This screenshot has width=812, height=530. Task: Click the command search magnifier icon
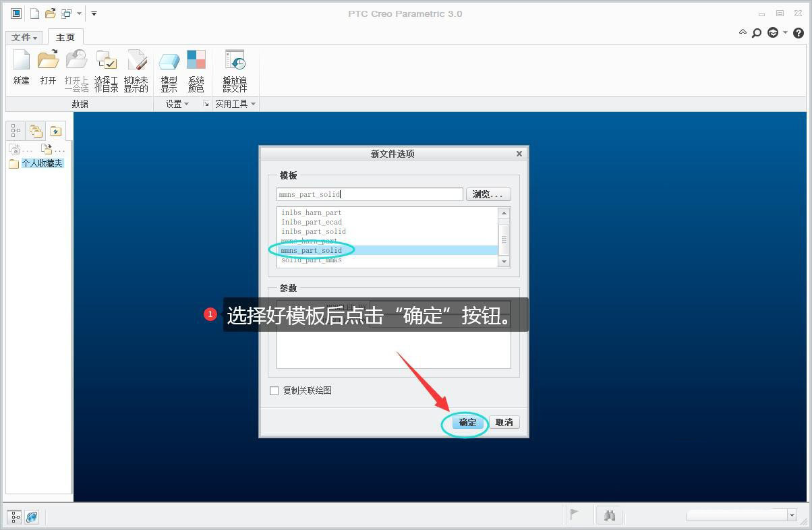tap(757, 32)
